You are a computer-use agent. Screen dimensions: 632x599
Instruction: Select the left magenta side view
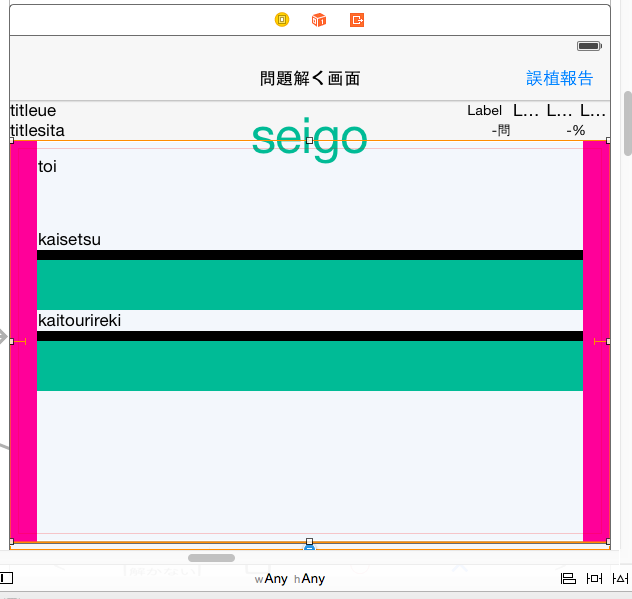tap(24, 341)
